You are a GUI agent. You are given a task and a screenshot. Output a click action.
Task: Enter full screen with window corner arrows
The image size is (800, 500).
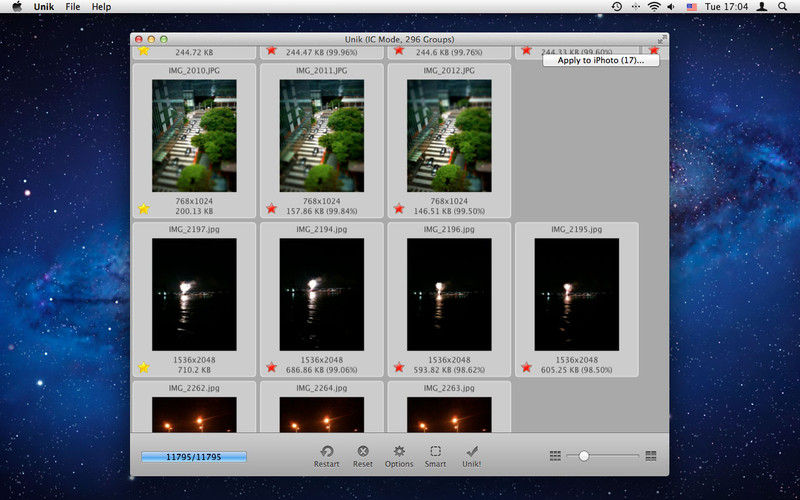point(662,40)
